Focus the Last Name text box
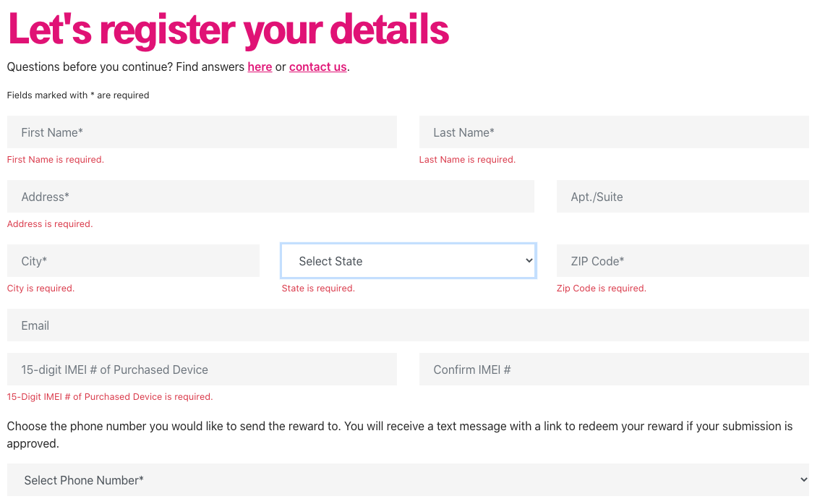Screen dimensions: 833x504 point(613,132)
